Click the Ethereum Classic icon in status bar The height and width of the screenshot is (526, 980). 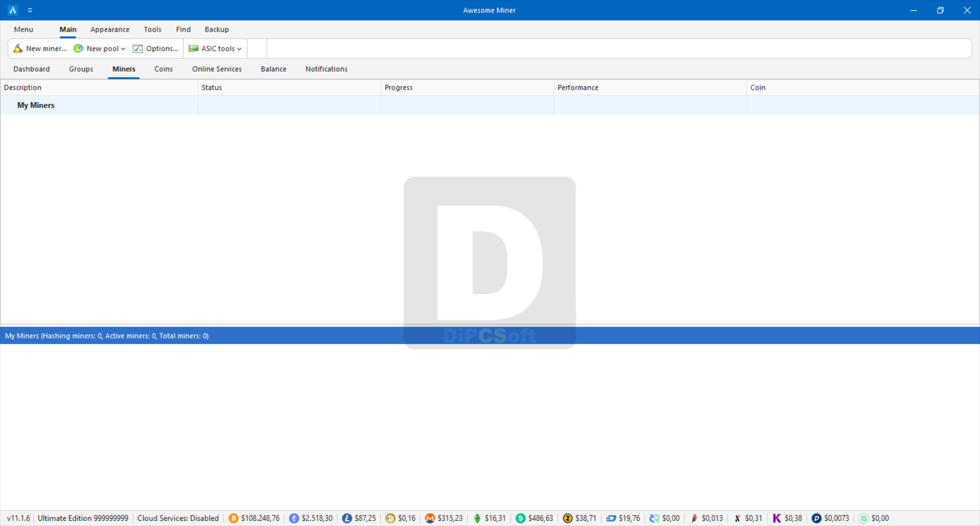point(477,518)
